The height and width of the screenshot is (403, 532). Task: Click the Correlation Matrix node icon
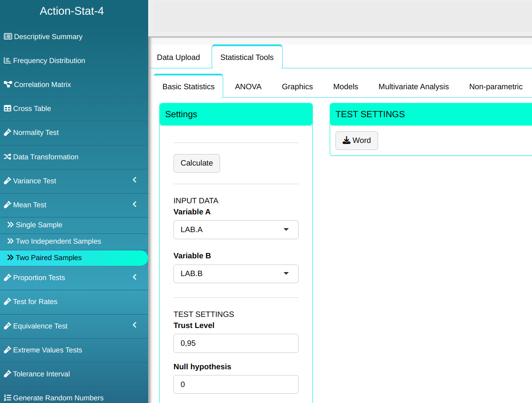(x=8, y=85)
